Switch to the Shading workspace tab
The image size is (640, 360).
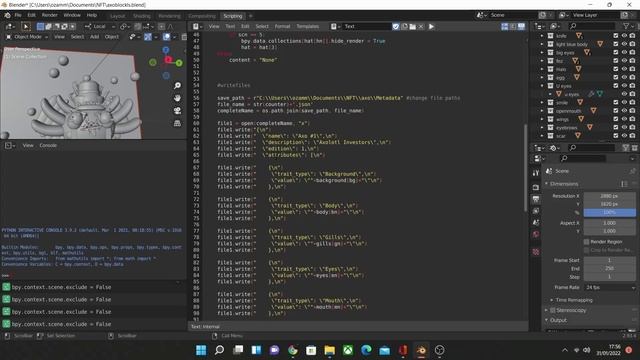[x=142, y=16]
